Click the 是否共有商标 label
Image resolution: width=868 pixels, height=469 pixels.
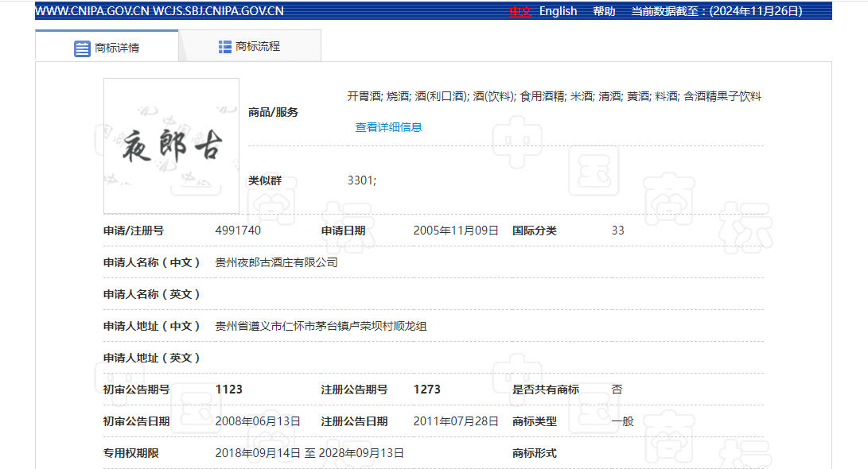(x=545, y=390)
